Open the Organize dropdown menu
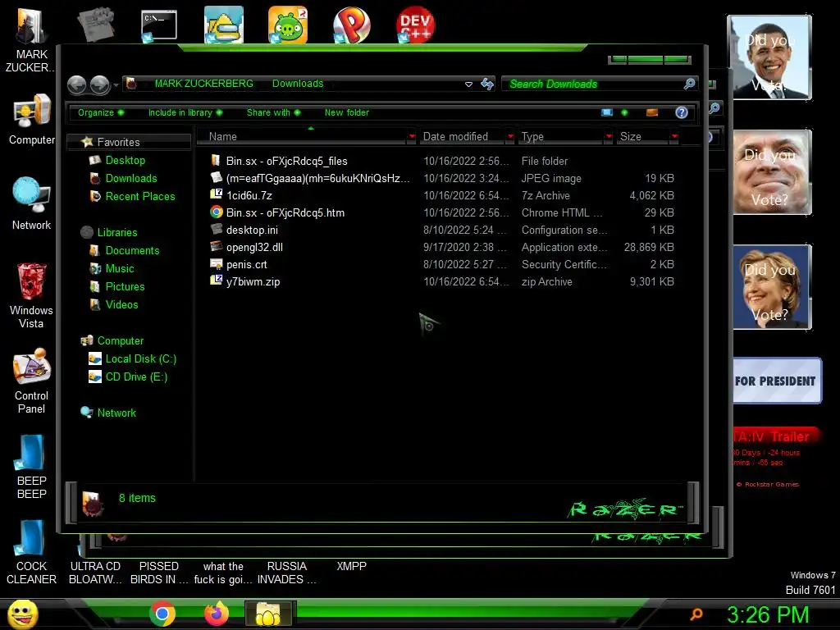Viewport: 840px width, 630px height. (x=101, y=112)
